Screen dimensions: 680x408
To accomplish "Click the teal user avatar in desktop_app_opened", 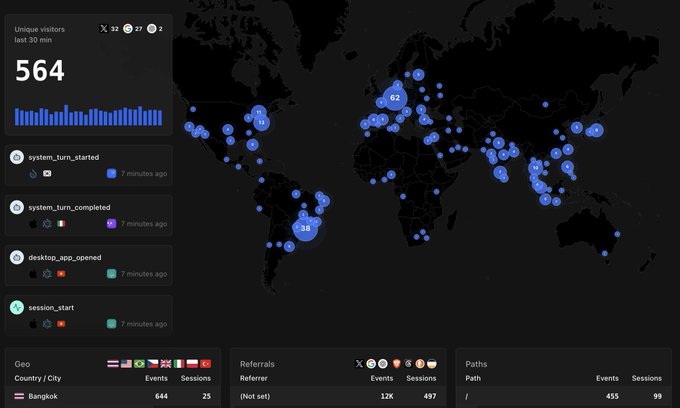I will click(x=111, y=274).
